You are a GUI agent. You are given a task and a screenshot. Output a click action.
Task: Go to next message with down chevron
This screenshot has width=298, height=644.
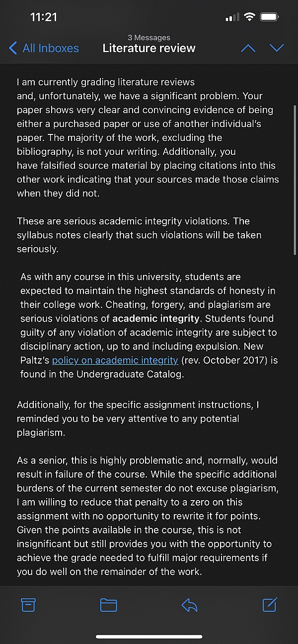pos(277,48)
